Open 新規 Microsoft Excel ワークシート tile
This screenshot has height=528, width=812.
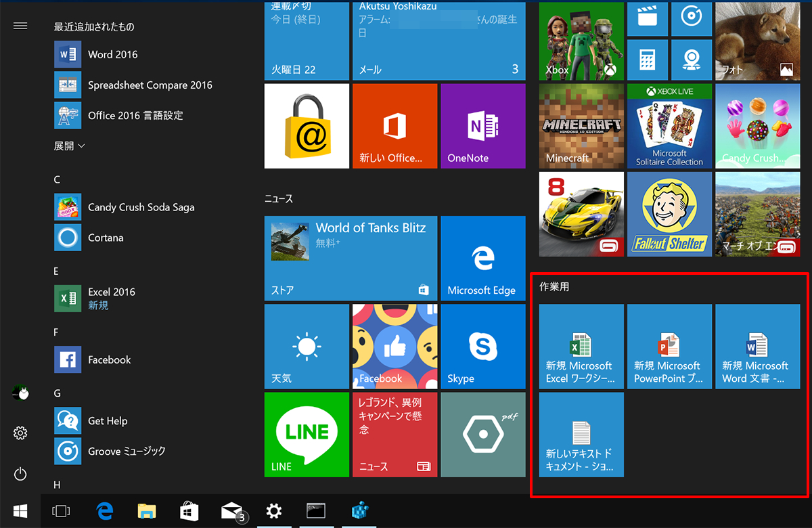coord(581,347)
